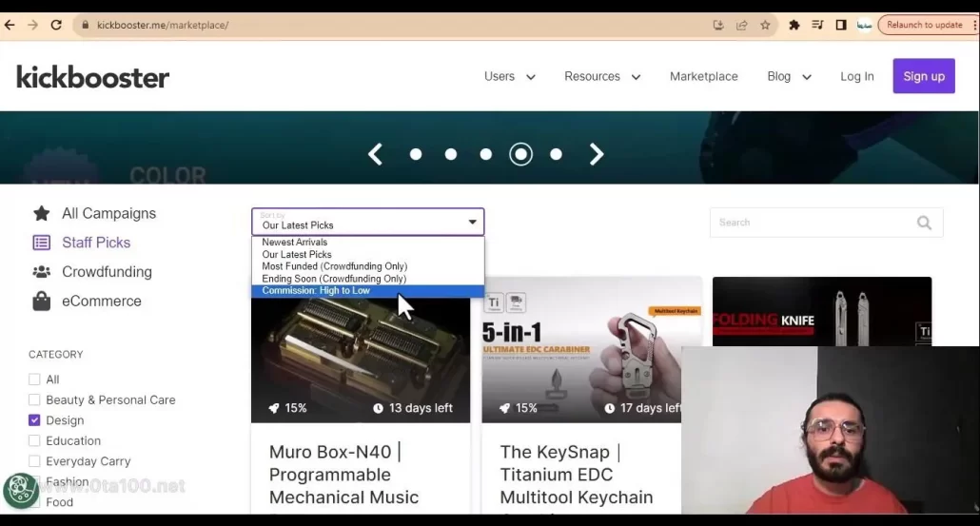Screen dimensions: 980x526
Task: Select Commission: High to Low option
Action: (316, 291)
